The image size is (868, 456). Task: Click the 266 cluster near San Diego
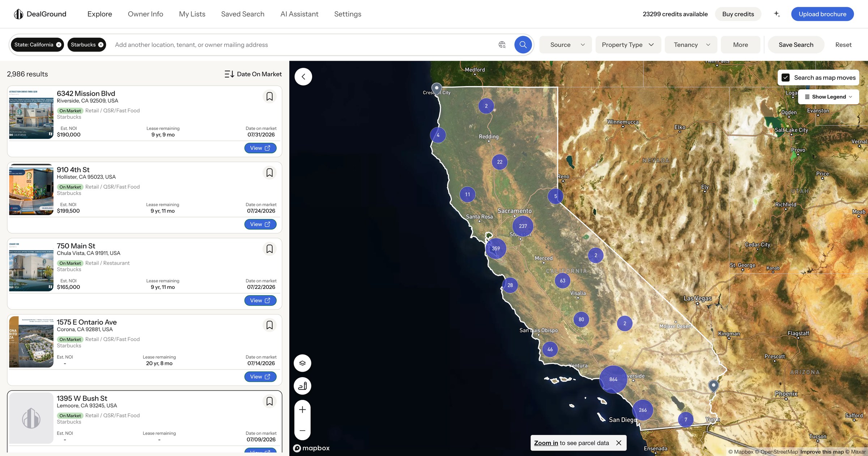(643, 410)
